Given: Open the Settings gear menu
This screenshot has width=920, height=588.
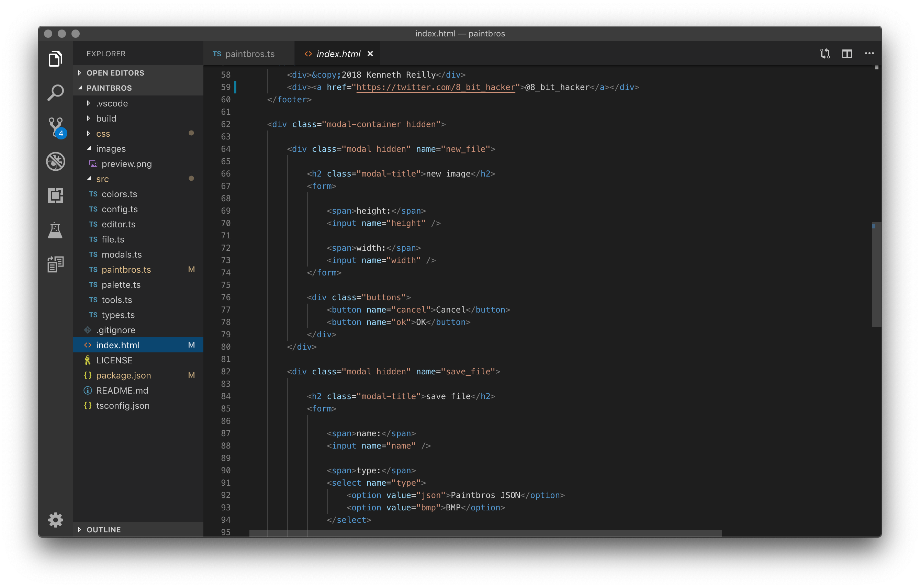Looking at the screenshot, I should 55,520.
